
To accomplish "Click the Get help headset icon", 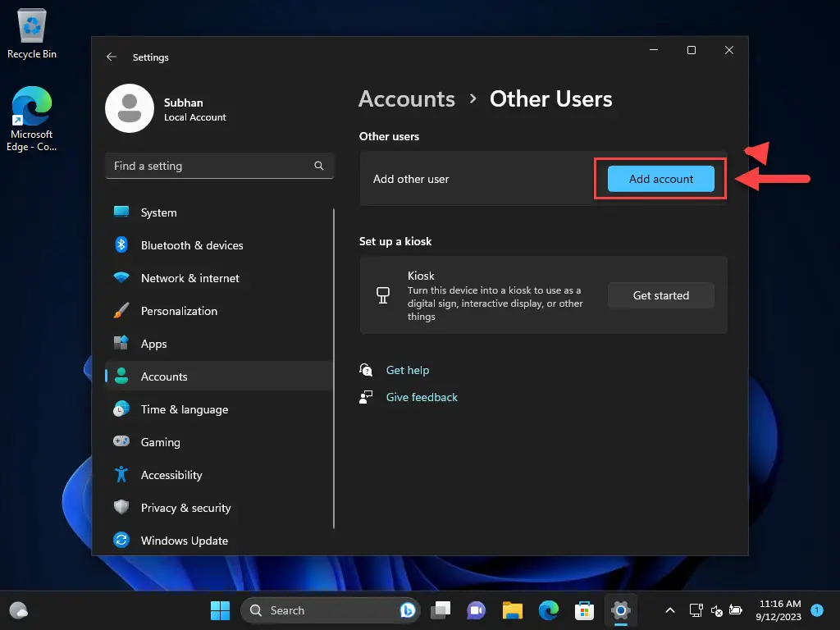I will pos(366,370).
